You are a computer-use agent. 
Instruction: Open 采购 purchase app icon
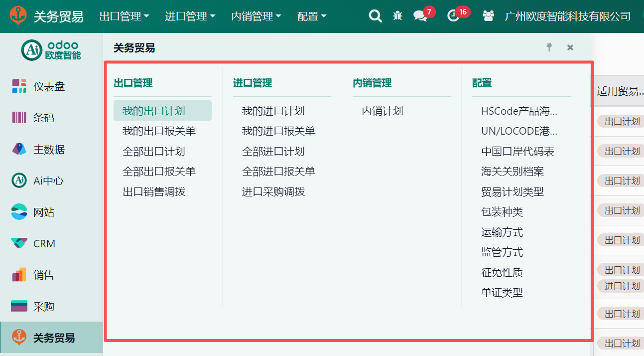[19, 306]
